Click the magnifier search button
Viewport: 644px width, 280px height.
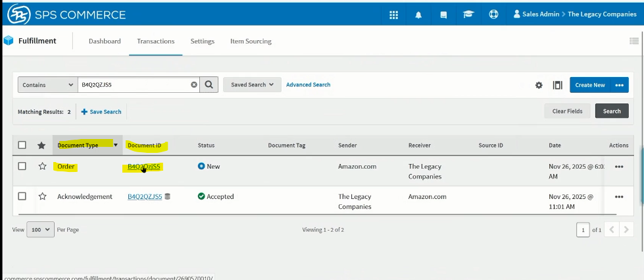click(x=209, y=85)
